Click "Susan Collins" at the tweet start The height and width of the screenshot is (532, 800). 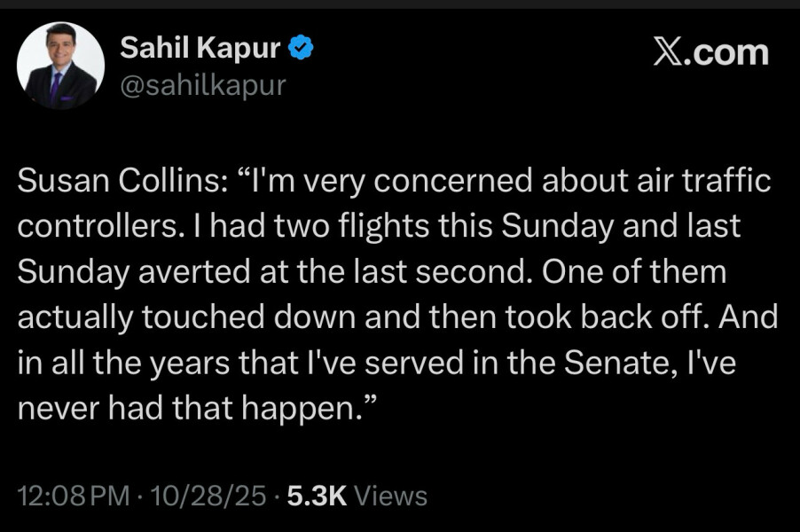(x=108, y=181)
